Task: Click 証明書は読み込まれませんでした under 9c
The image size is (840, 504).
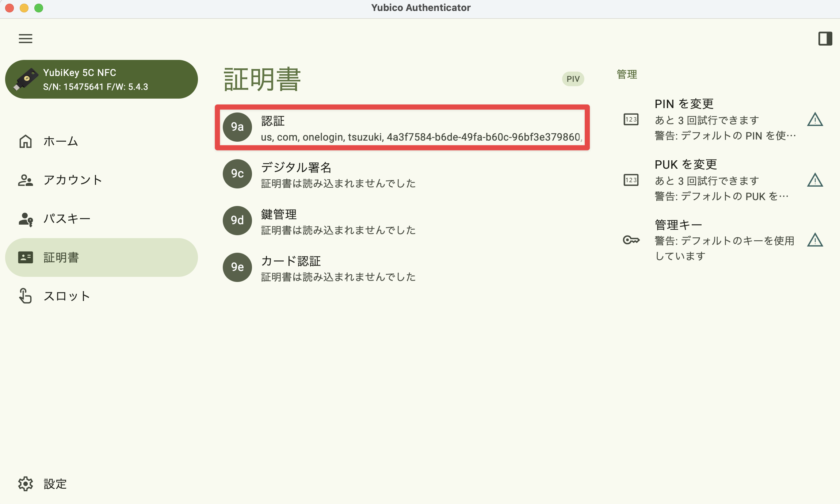Action: tap(338, 183)
